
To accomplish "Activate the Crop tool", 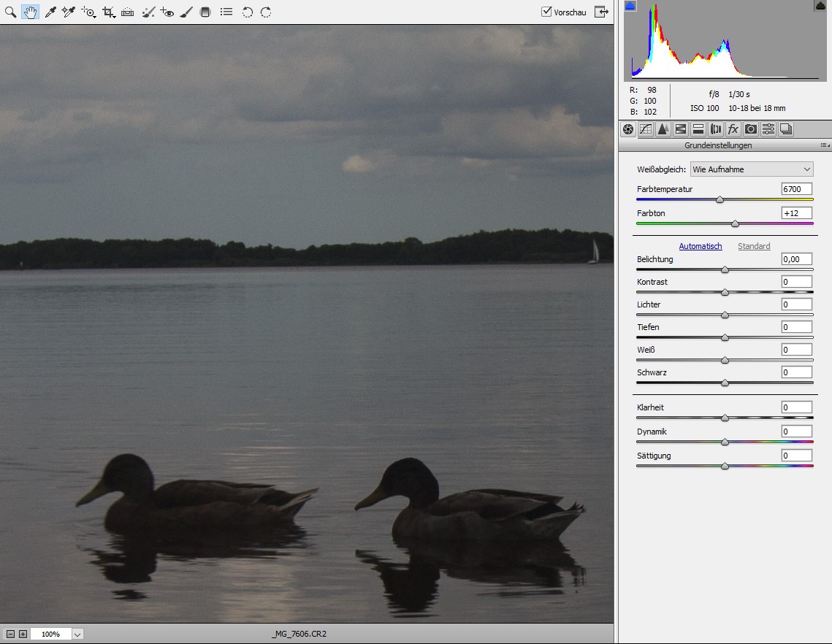I will (x=109, y=12).
